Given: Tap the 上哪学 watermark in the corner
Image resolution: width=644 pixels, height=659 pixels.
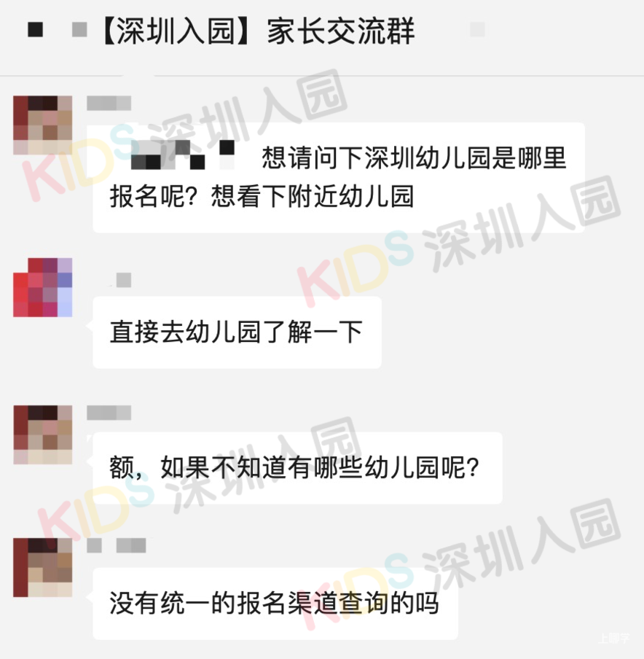Looking at the screenshot, I should (x=613, y=638).
